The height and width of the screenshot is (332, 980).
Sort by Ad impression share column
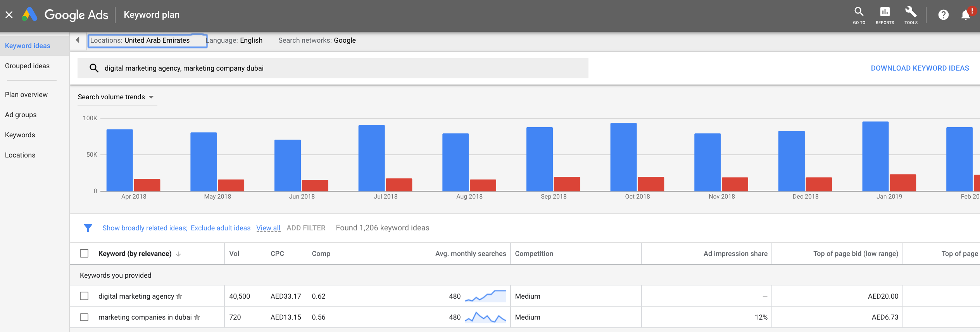pyautogui.click(x=735, y=254)
